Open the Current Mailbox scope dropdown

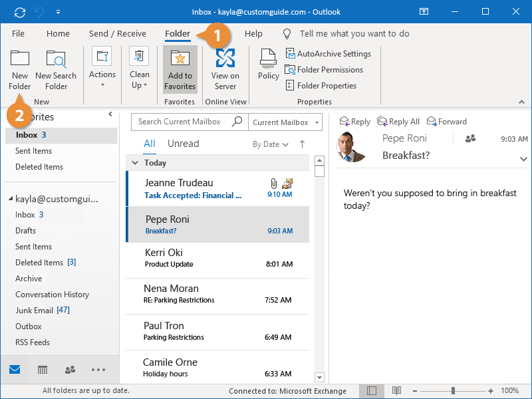click(x=285, y=122)
